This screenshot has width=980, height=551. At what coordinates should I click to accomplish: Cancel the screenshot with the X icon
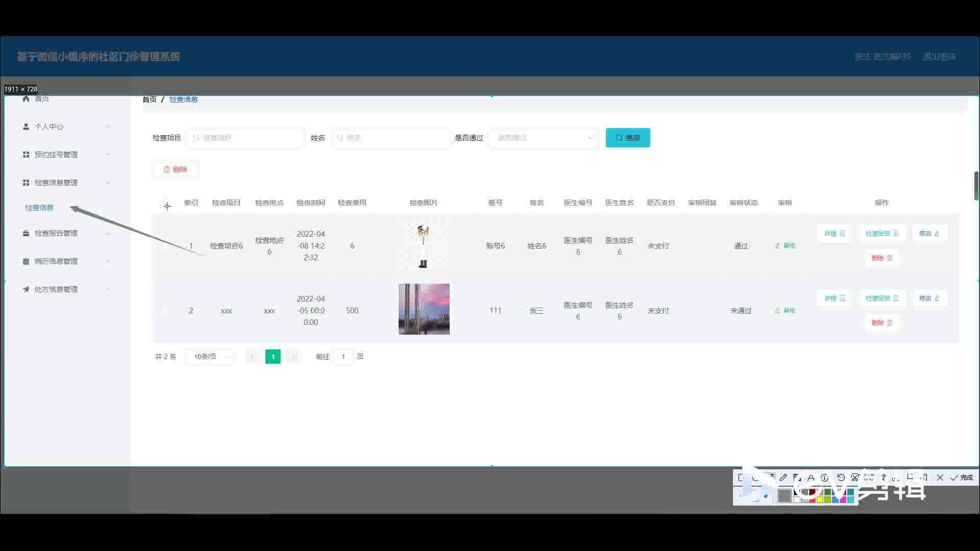tap(940, 478)
